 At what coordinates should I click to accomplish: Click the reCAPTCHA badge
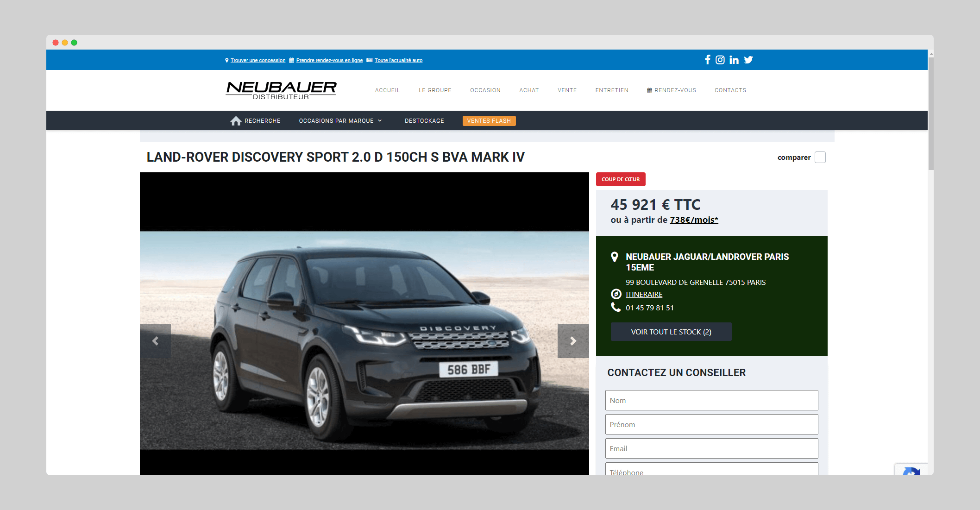(911, 470)
